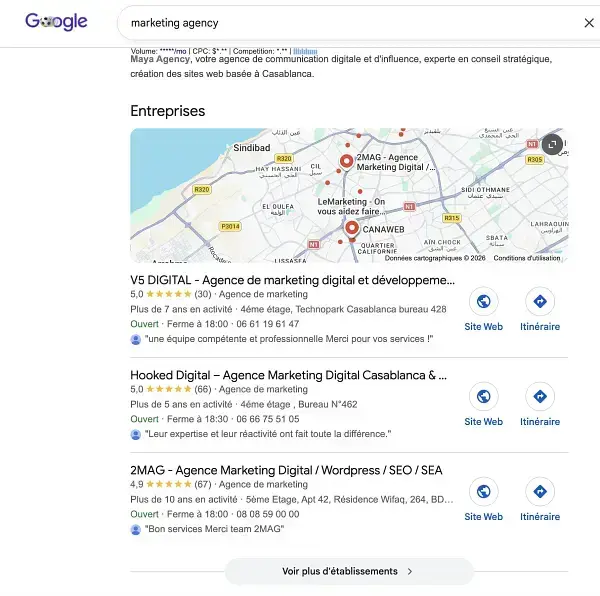Click Itinéraire label for 2MAG

(540, 516)
